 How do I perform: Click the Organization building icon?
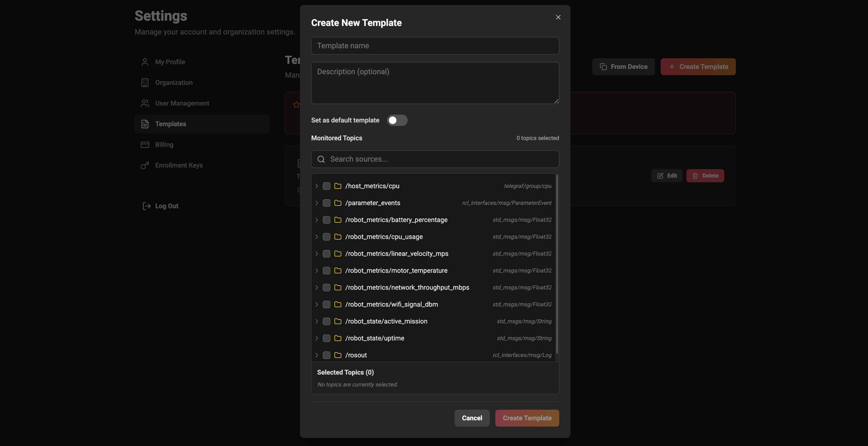coord(145,83)
